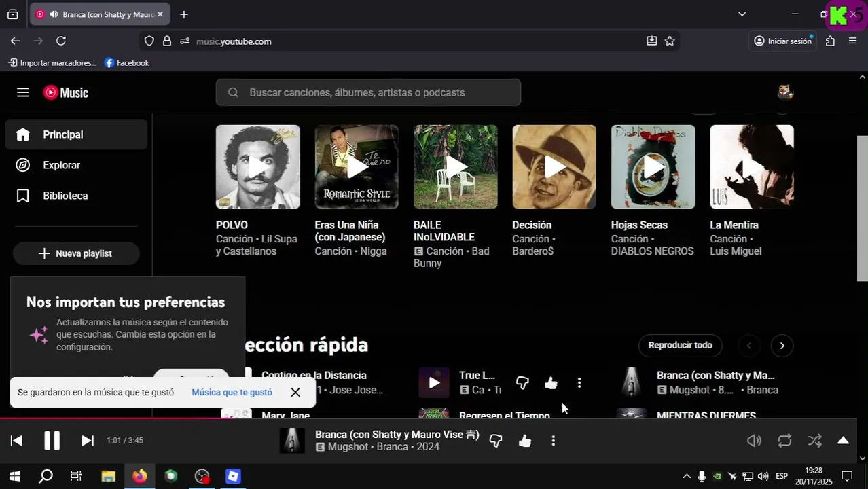
Task: Play the POLVO song thumbnail
Action: click(257, 166)
